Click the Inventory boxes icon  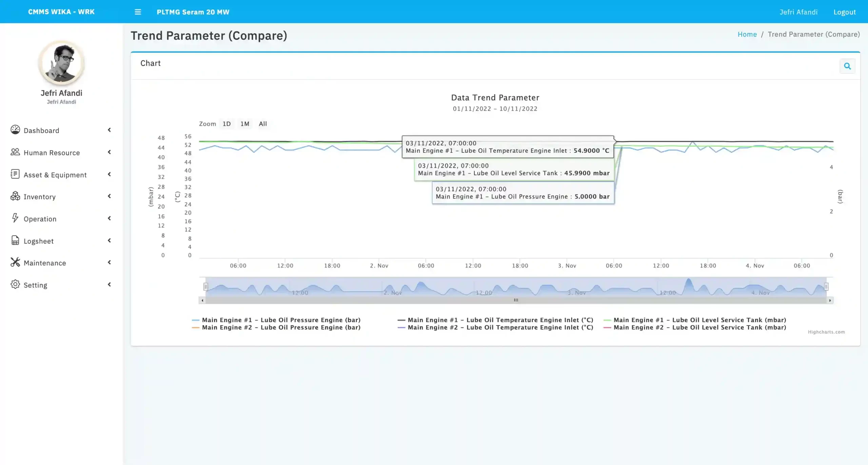point(15,196)
